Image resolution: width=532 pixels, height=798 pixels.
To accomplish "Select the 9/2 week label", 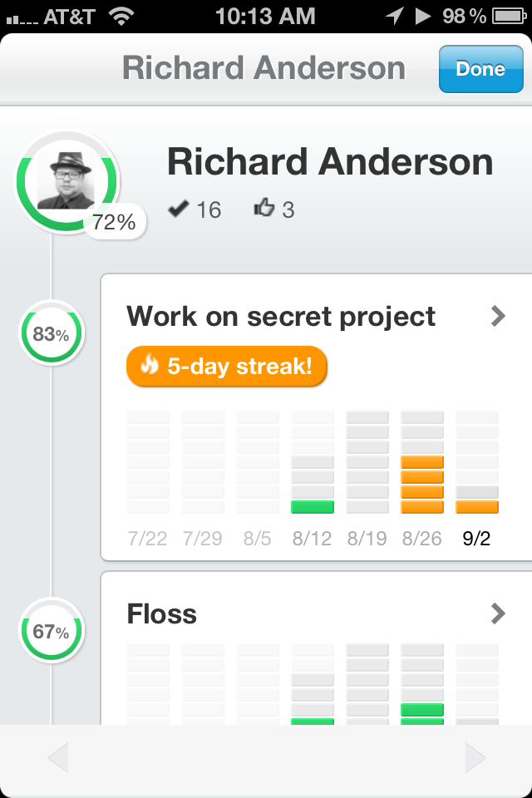I will (476, 539).
